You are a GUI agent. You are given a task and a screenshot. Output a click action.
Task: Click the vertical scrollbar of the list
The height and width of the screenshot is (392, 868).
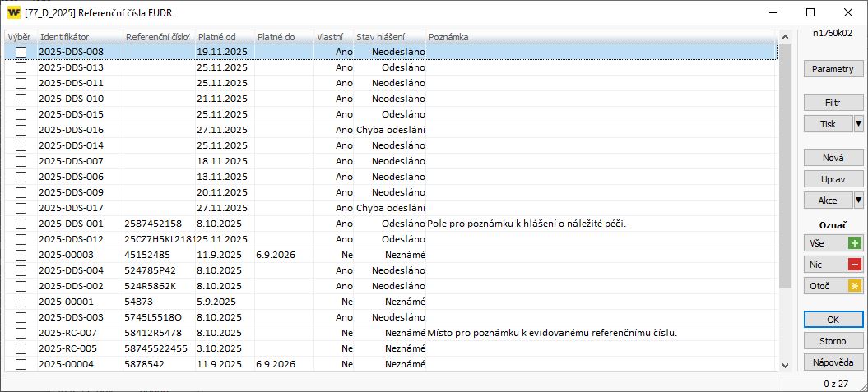(786, 164)
